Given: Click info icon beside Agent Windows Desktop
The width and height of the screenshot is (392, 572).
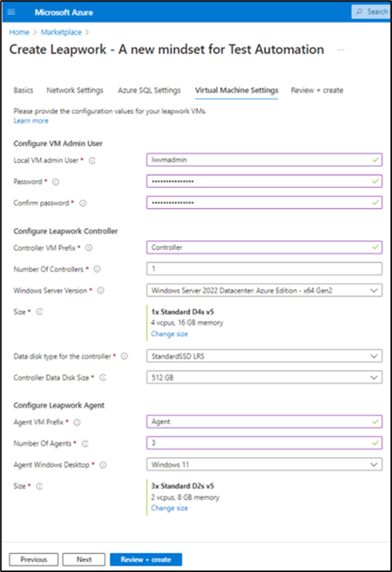Looking at the screenshot, I should [x=103, y=465].
